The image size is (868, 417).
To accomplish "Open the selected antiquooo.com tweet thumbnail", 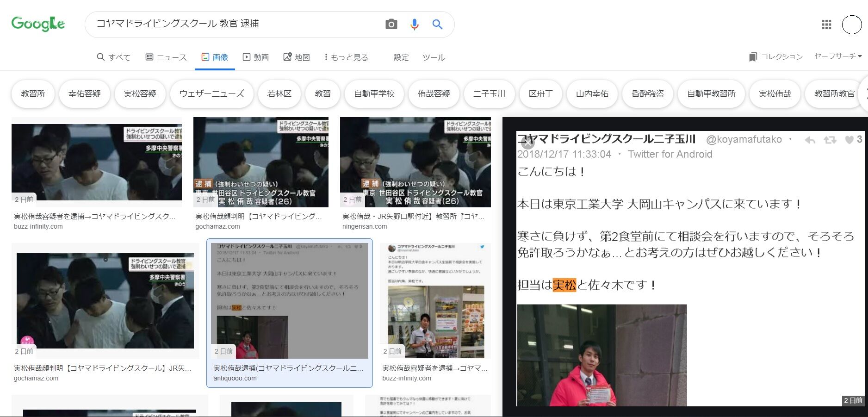I will (289, 301).
